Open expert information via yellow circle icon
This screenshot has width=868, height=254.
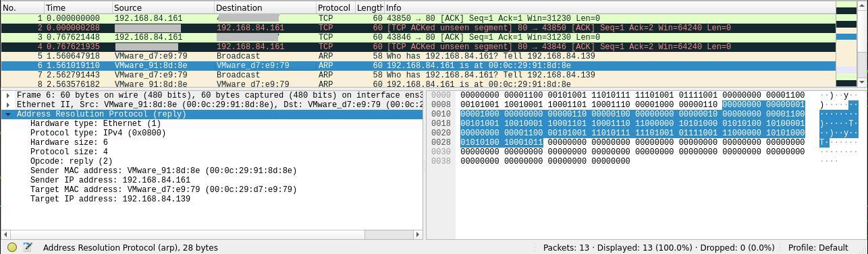click(12, 247)
